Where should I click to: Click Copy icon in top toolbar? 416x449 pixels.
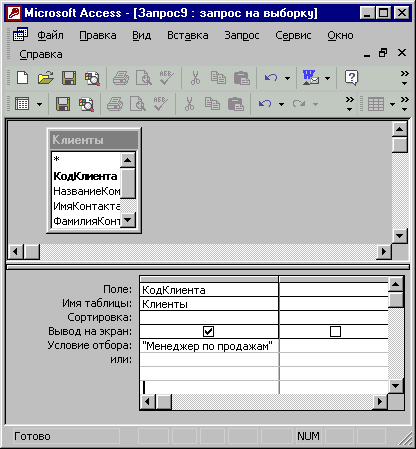pos(218,78)
